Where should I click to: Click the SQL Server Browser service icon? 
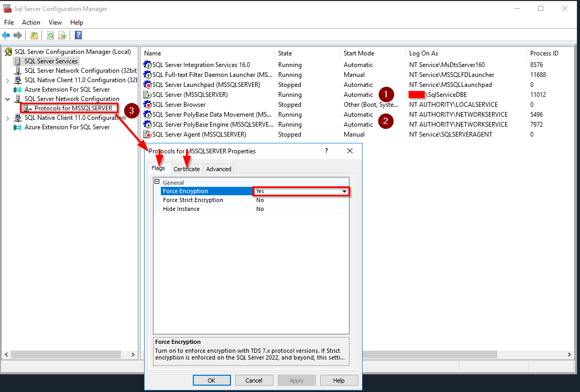pos(147,104)
